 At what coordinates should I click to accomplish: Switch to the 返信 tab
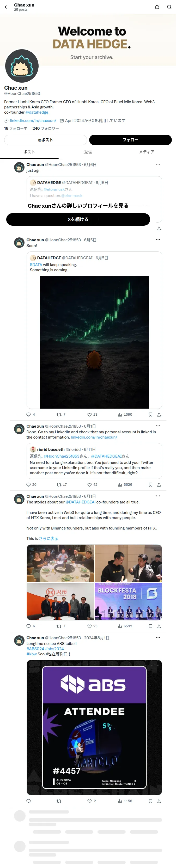[88, 152]
